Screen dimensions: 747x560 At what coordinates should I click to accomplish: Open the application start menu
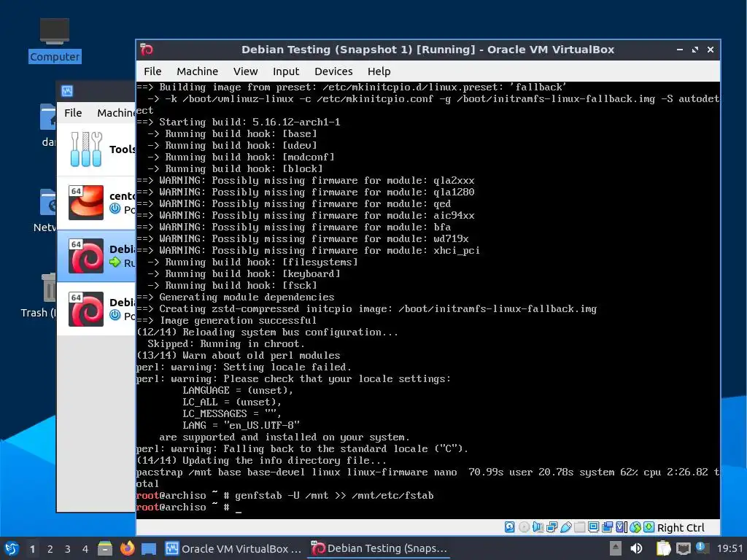pyautogui.click(x=12, y=548)
